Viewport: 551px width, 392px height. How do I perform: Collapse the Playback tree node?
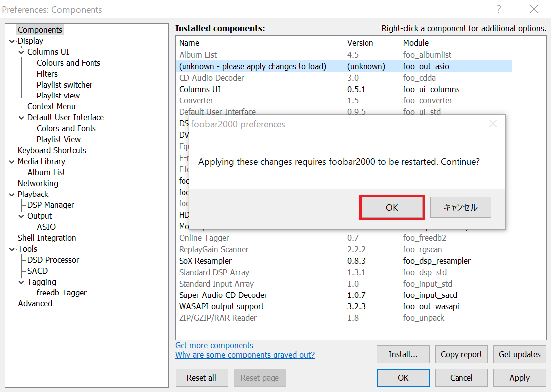[12, 195]
